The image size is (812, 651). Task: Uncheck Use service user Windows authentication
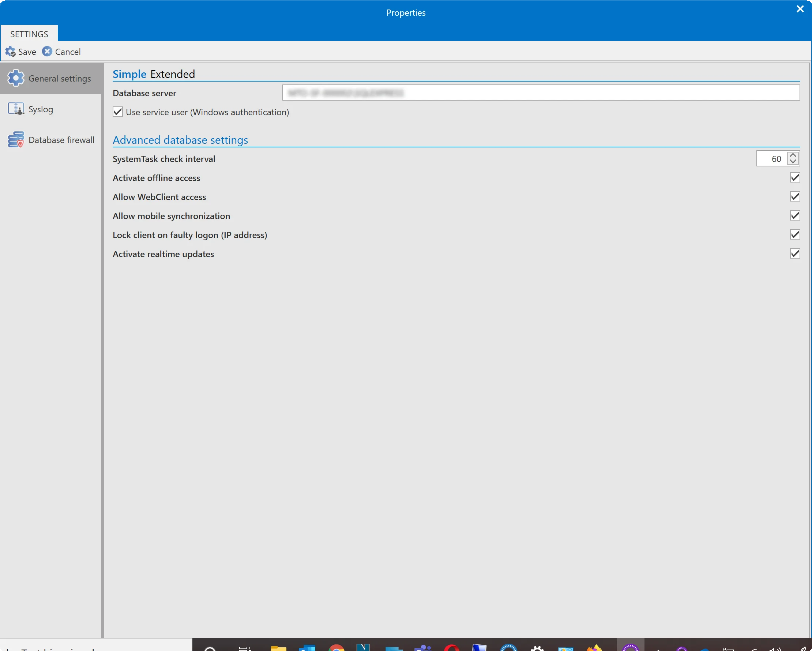118,112
